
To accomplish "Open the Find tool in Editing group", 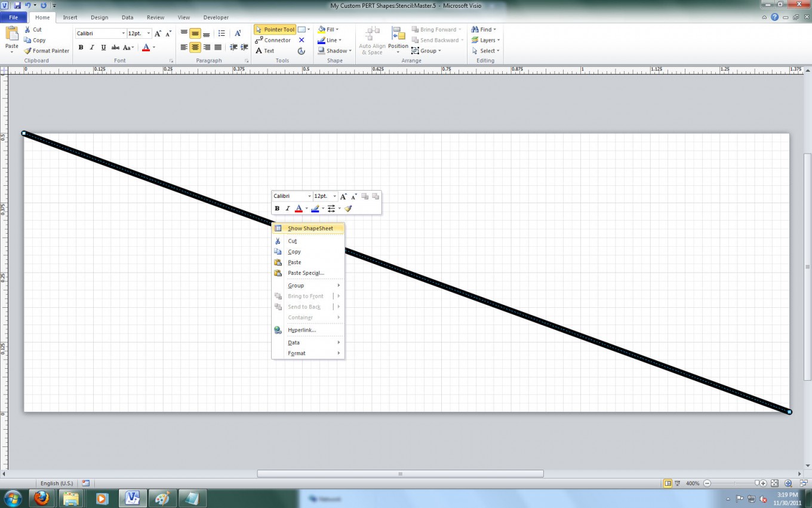I will click(x=484, y=29).
